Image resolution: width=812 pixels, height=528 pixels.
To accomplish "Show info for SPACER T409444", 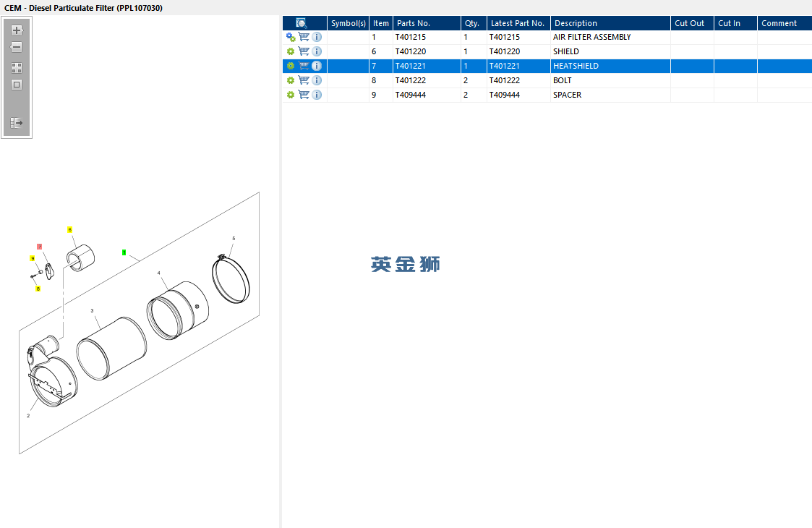I will coord(317,95).
